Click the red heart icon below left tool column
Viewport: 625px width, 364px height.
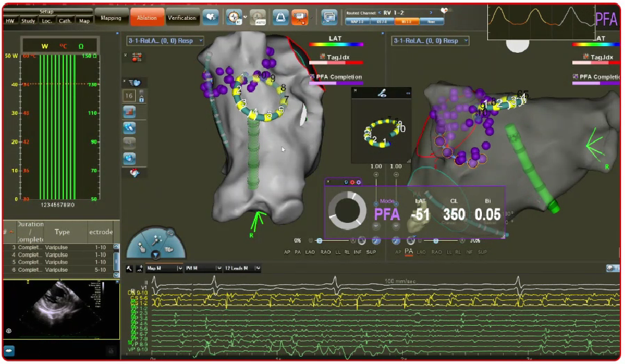134,173
